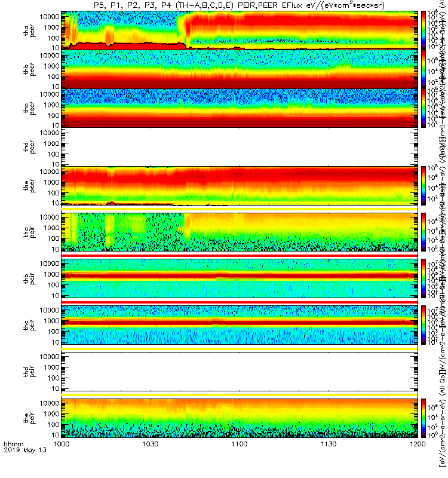Image resolution: width=448 pixels, height=478 pixels.
Task: Click the thc peir color scale bar
Action: pos(424,325)
